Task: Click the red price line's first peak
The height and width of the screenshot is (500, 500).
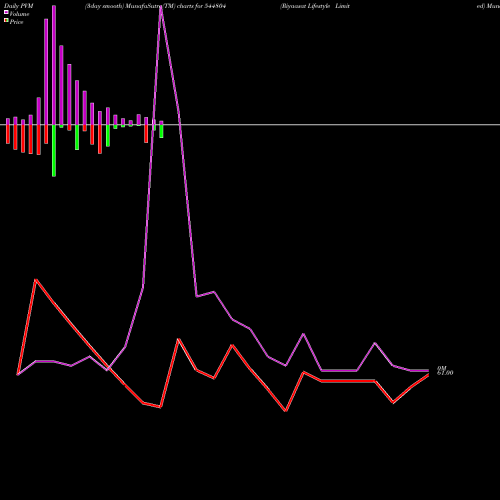Action: [x=36, y=280]
